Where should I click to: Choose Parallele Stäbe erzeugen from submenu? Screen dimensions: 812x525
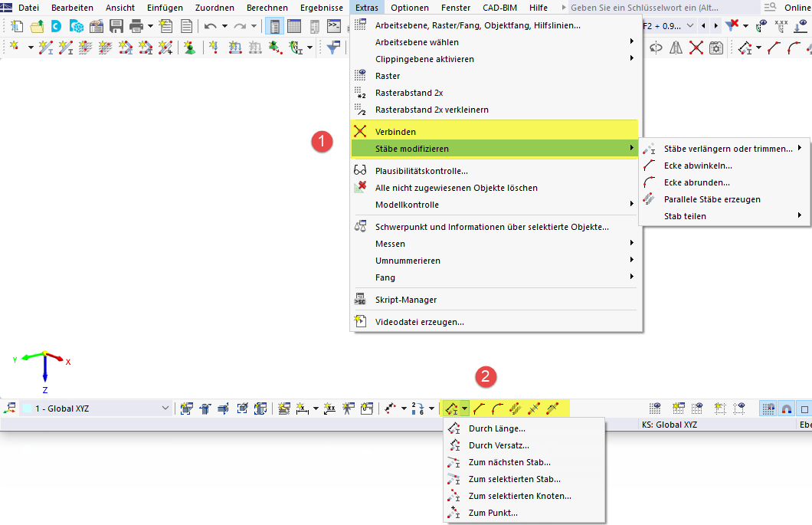pos(724,199)
